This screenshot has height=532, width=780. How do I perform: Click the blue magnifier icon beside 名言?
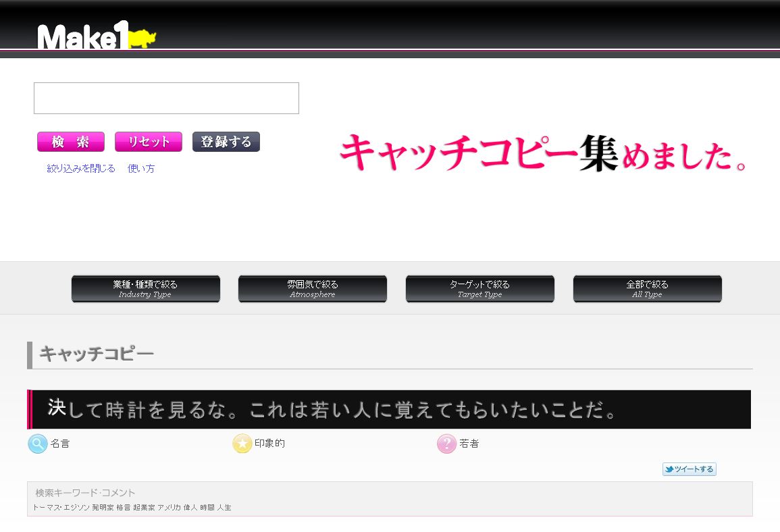point(38,444)
